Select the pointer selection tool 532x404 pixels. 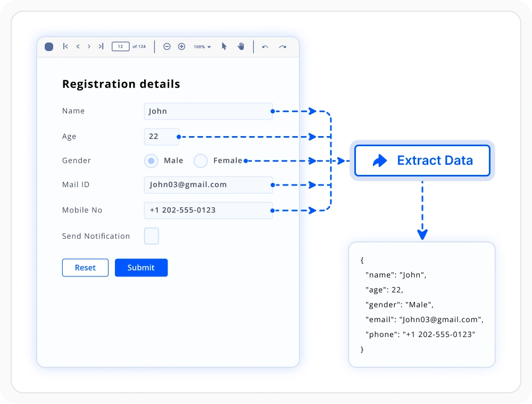[224, 46]
